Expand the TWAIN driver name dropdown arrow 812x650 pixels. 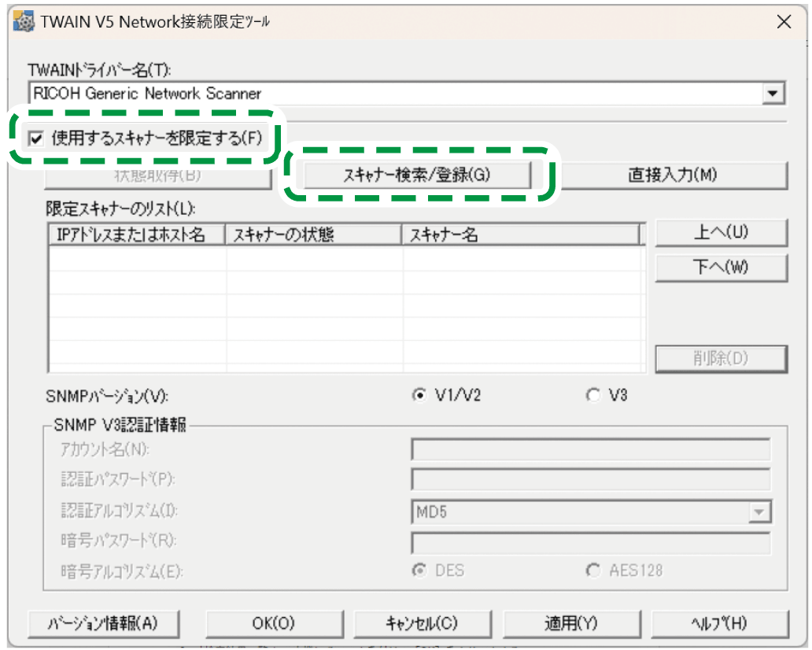click(774, 94)
